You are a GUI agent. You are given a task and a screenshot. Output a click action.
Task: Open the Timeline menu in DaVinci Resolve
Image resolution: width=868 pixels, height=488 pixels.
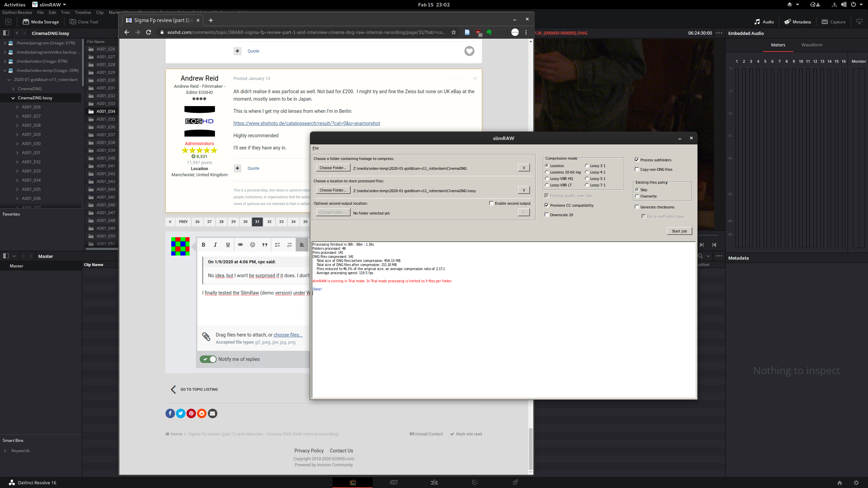(83, 13)
